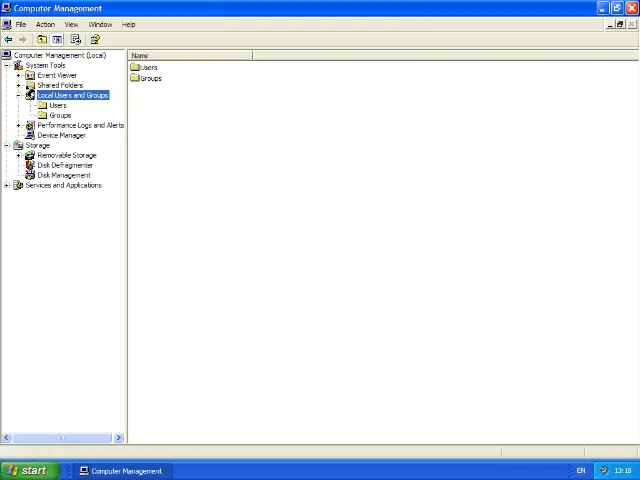Image resolution: width=640 pixels, height=480 pixels.
Task: Click the Device Manager icon in tree
Action: (30, 135)
